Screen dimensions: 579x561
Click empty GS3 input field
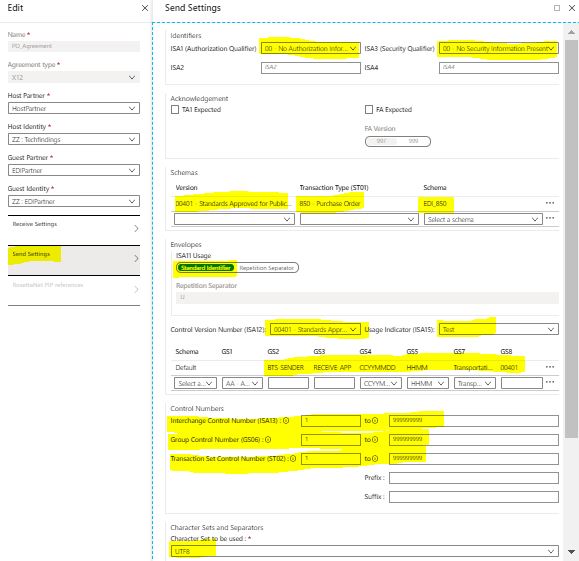click(334, 383)
